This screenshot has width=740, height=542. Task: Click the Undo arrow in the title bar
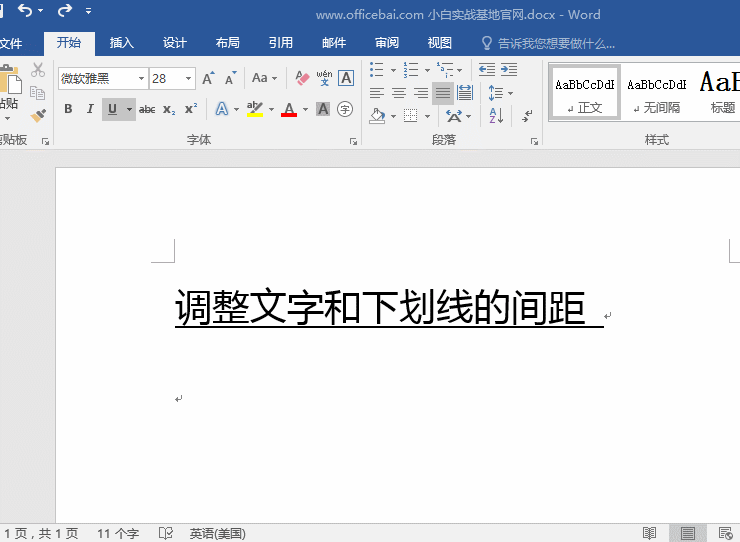(x=25, y=11)
